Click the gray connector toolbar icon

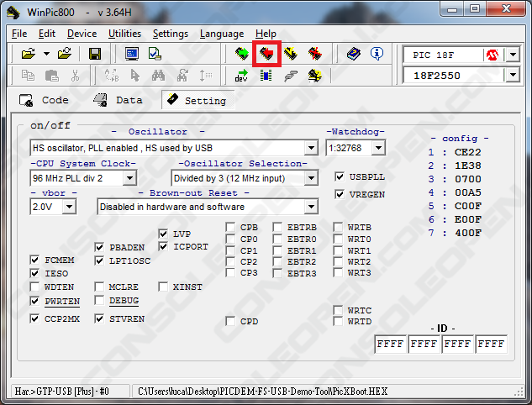[x=291, y=76]
